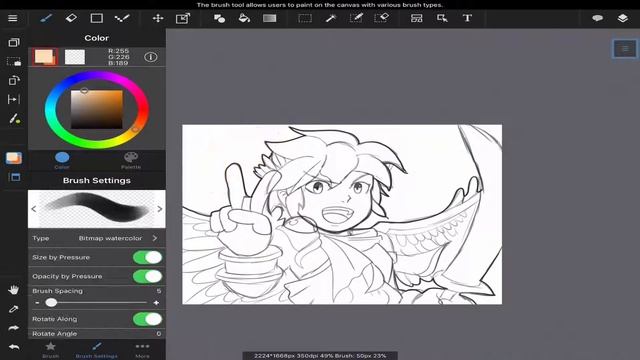Click the Undo arrow
The height and width of the screenshot is (360, 640).
coord(14,347)
